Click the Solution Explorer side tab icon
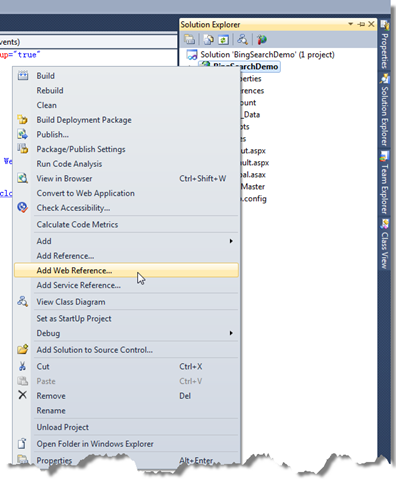Screen dimensions: 396x480 click(384, 79)
